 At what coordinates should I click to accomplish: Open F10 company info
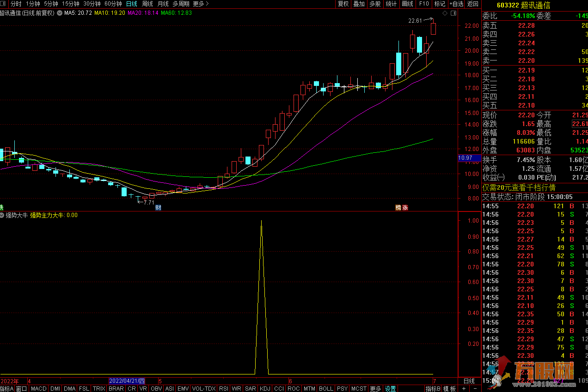point(424,4)
